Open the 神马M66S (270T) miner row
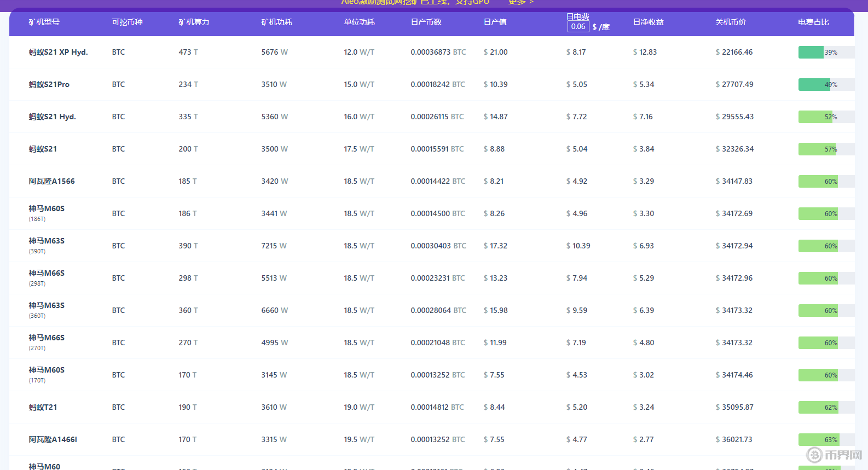This screenshot has width=868, height=470. click(47, 338)
